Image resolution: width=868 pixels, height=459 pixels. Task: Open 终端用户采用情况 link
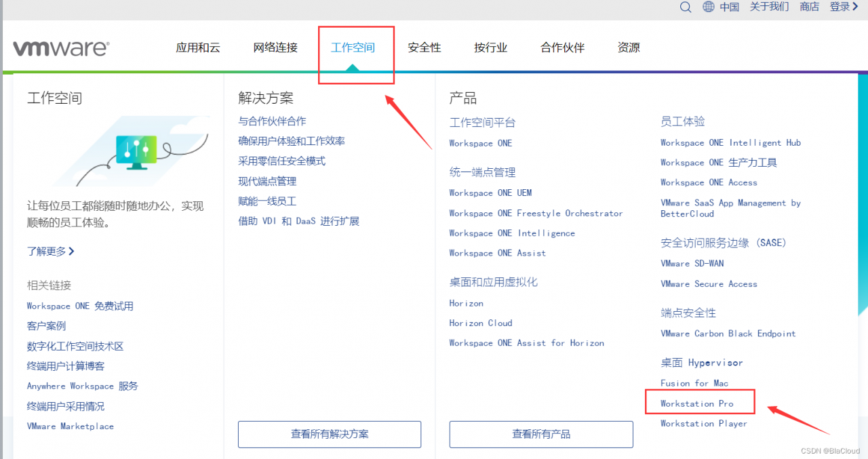[x=66, y=406]
